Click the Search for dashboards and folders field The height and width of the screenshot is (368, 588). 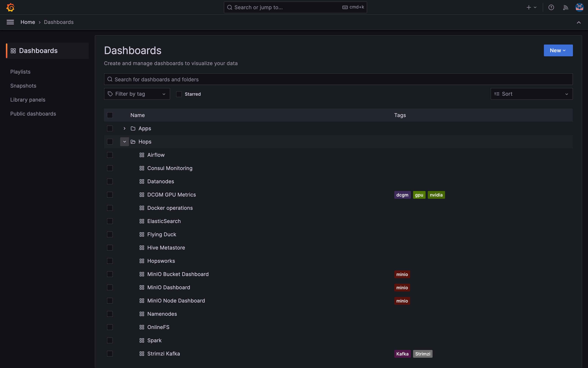pyautogui.click(x=338, y=79)
